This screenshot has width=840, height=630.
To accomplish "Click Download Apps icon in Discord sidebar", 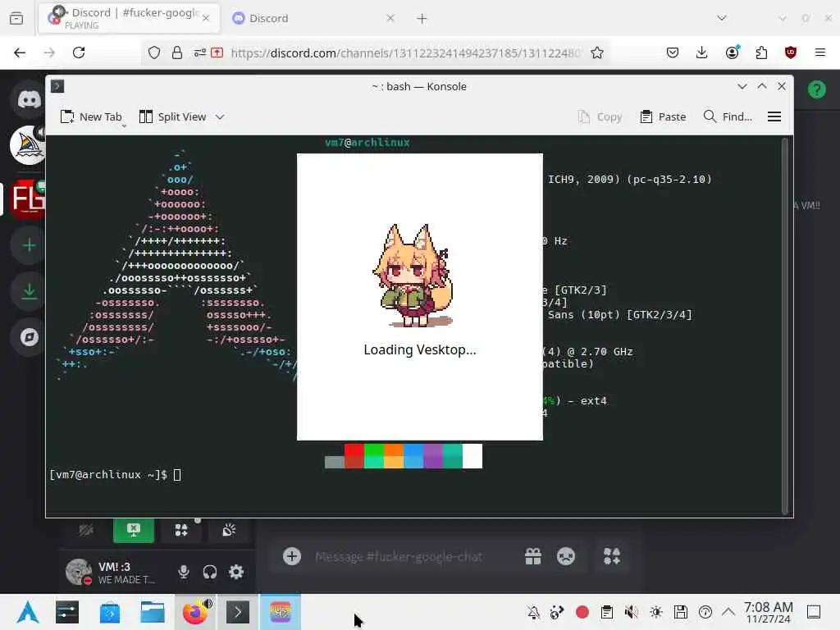I will (x=29, y=291).
